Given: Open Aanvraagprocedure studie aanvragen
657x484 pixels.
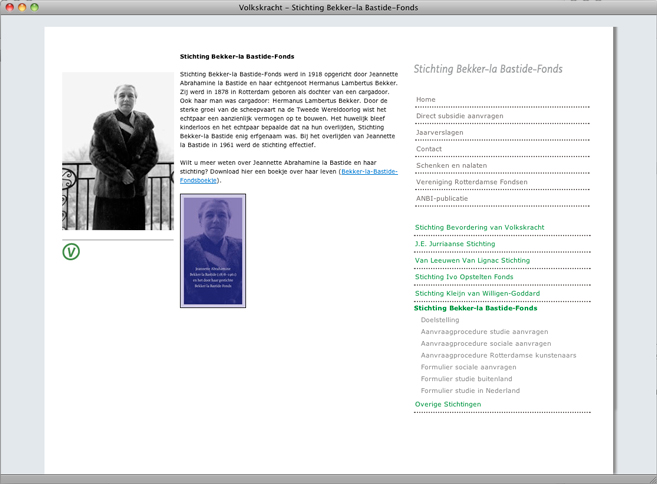Looking at the screenshot, I should 484,331.
